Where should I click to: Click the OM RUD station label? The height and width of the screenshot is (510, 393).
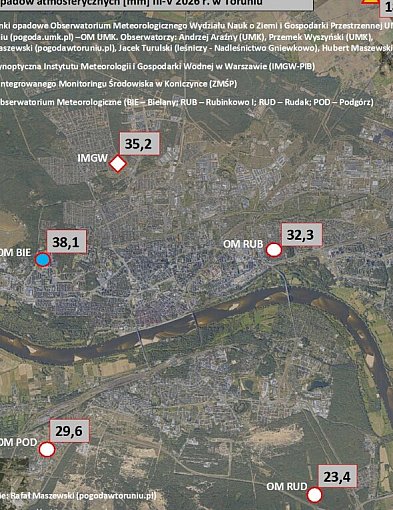287,487
